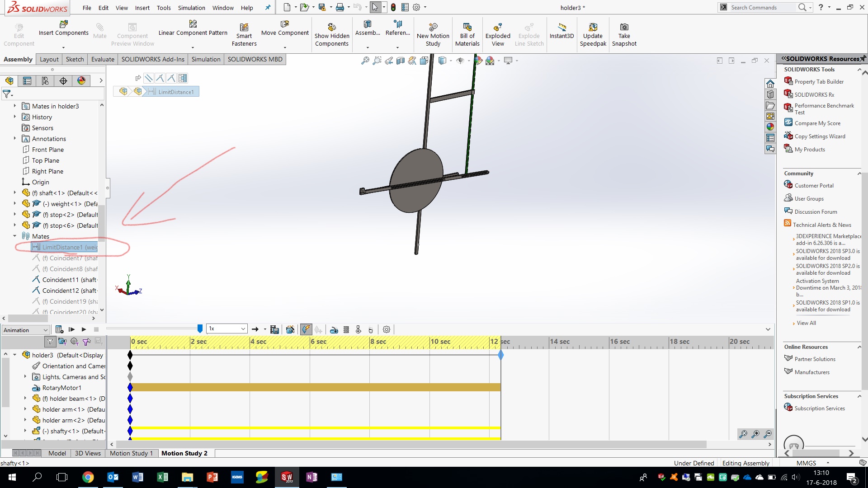868x488 pixels.
Task: Collapse the Mates folder in tree
Action: pos(14,236)
